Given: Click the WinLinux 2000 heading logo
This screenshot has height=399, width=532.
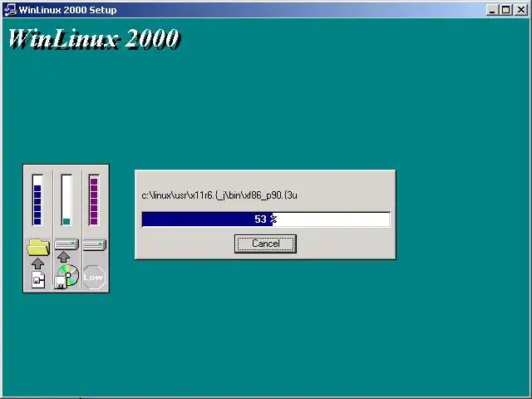Looking at the screenshot, I should (94, 38).
